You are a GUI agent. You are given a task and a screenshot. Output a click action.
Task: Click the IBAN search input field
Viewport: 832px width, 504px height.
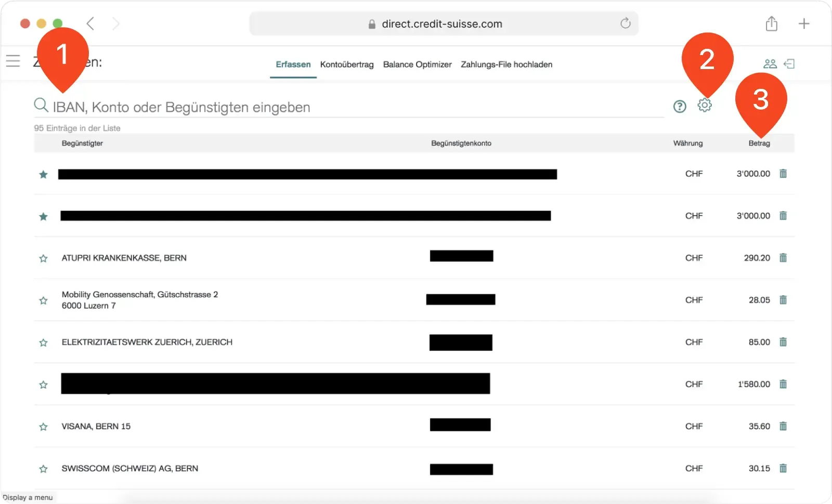tap(208, 107)
